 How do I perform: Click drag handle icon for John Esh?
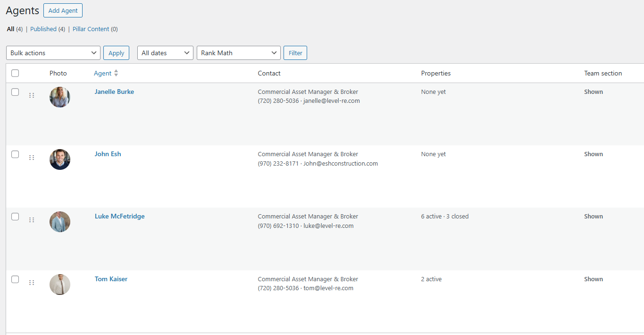tap(32, 158)
